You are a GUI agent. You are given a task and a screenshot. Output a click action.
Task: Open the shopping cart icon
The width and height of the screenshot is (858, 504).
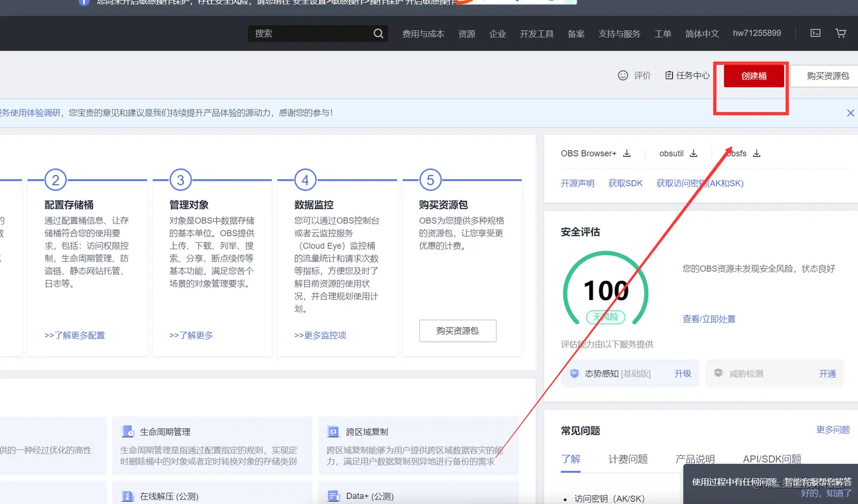tap(841, 33)
